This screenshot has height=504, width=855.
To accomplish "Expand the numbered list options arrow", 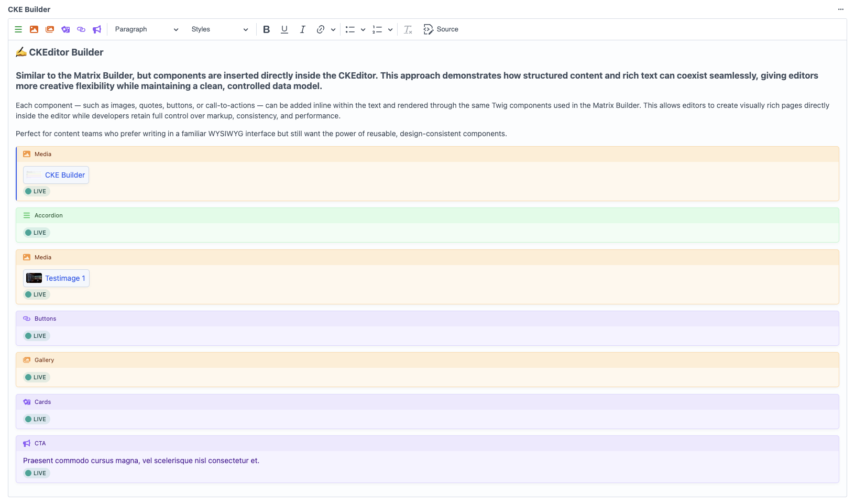I will (390, 30).
